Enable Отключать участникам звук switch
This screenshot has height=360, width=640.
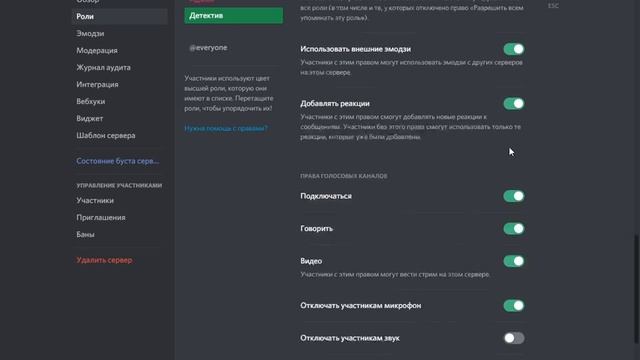(513, 338)
